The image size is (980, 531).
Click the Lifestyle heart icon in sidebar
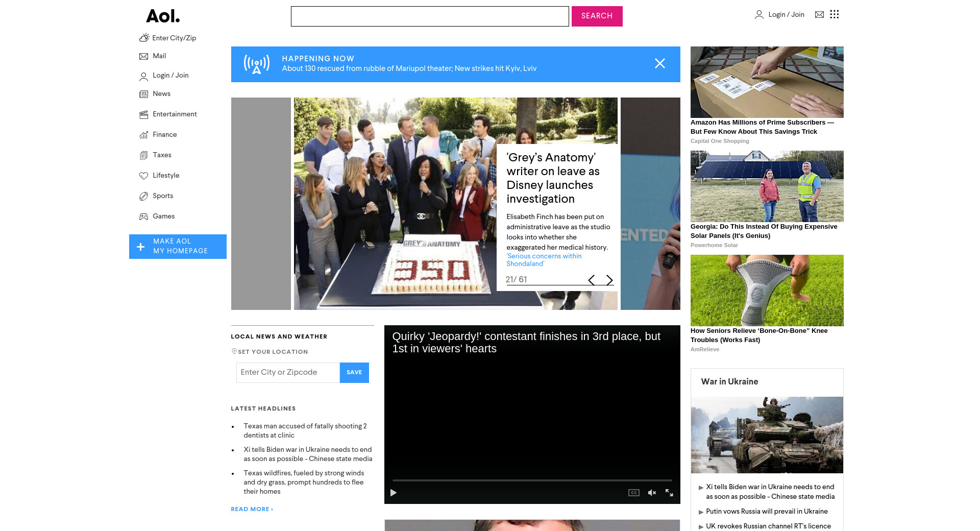point(144,176)
